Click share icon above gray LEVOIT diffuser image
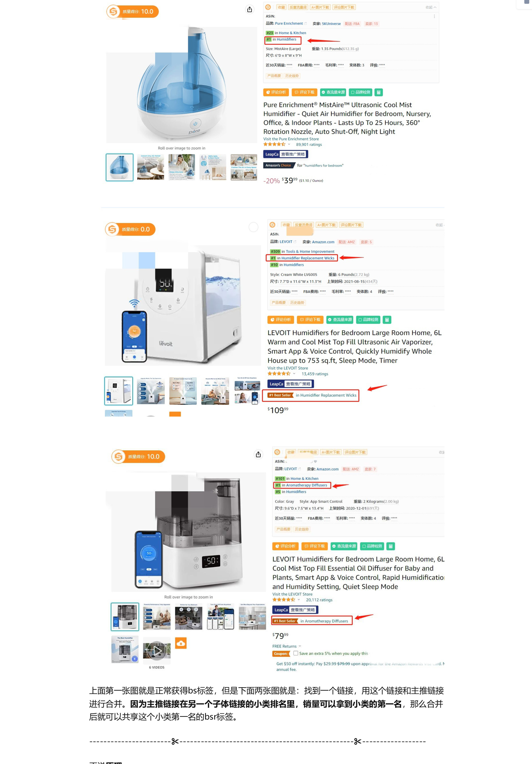This screenshot has height=764, width=532. [258, 454]
